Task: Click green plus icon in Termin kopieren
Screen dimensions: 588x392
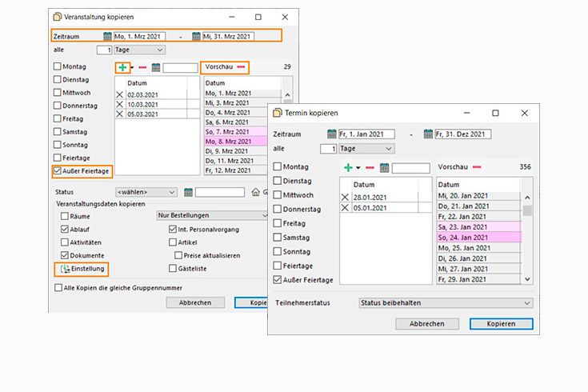Action: pos(348,167)
